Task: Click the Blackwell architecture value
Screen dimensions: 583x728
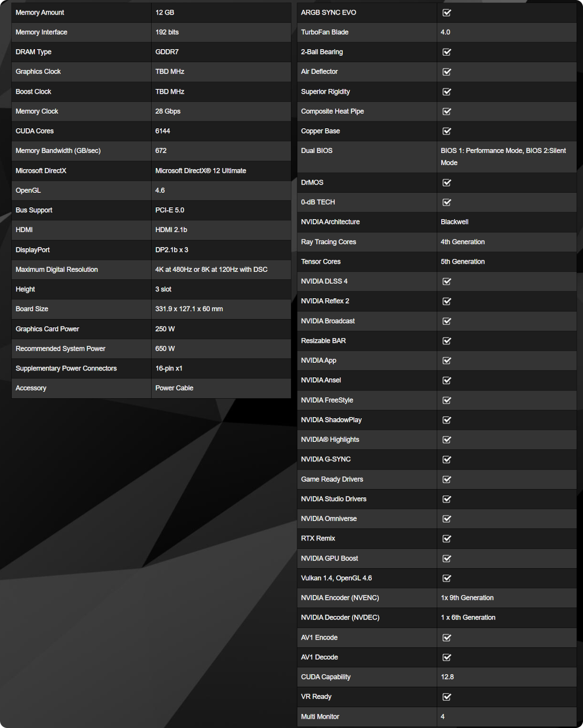Action: pos(454,222)
